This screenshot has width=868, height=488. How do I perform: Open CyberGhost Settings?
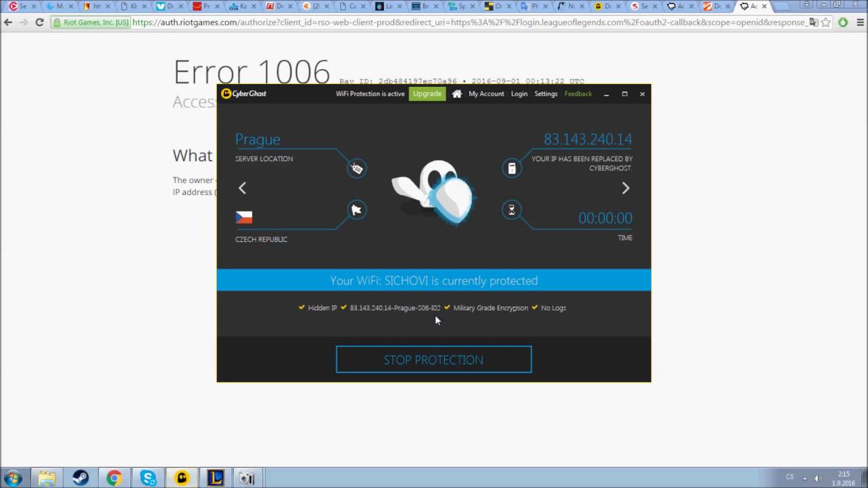(x=546, y=94)
